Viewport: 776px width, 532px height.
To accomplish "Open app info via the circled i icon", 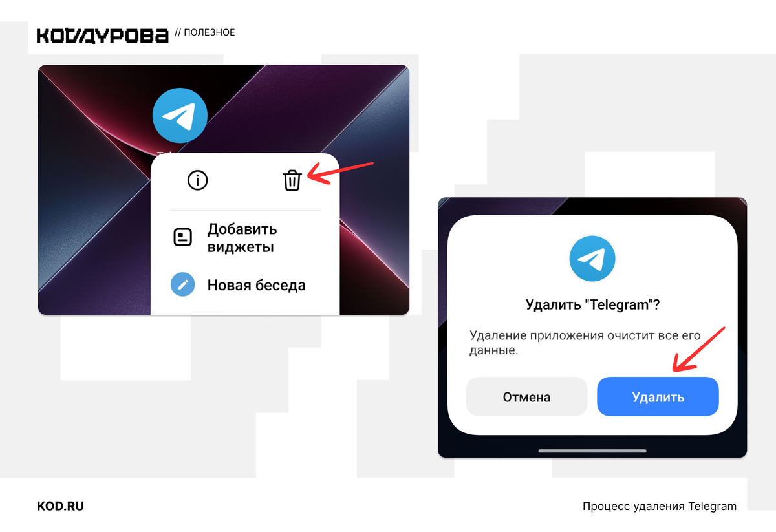I will coord(198,180).
